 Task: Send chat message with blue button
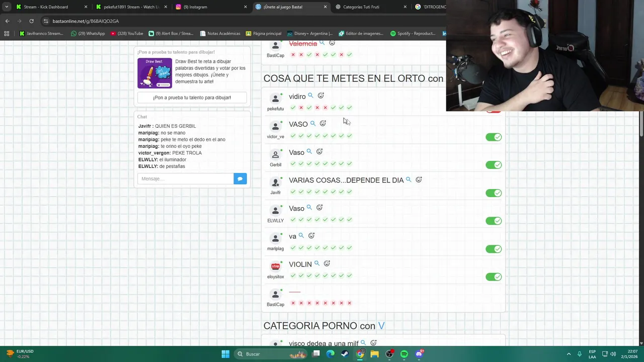click(240, 178)
